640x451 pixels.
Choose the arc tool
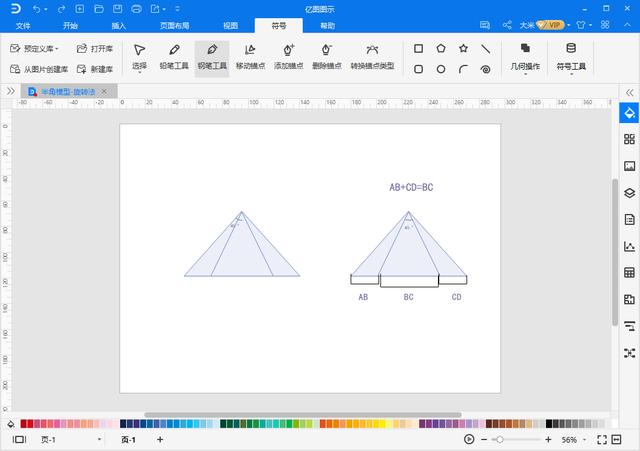[463, 69]
